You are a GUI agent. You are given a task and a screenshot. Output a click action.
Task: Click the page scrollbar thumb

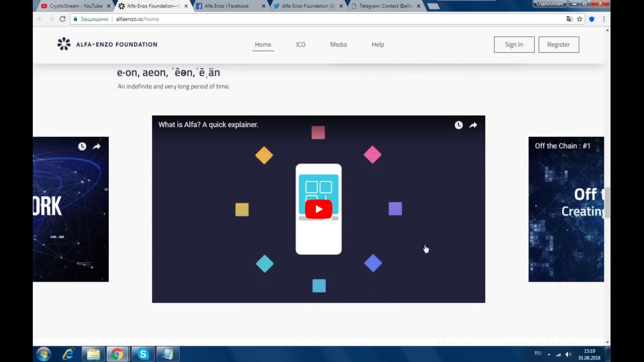click(608, 203)
